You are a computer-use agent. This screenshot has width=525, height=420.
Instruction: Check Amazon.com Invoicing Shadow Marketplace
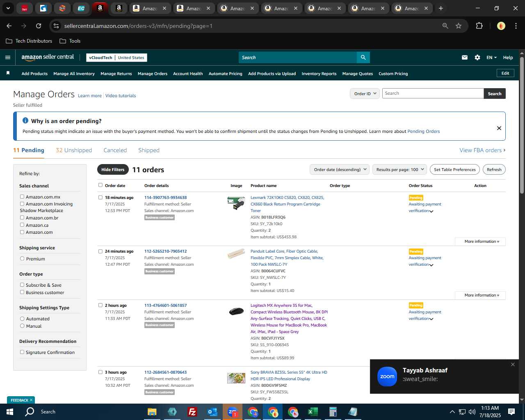tap(22, 203)
